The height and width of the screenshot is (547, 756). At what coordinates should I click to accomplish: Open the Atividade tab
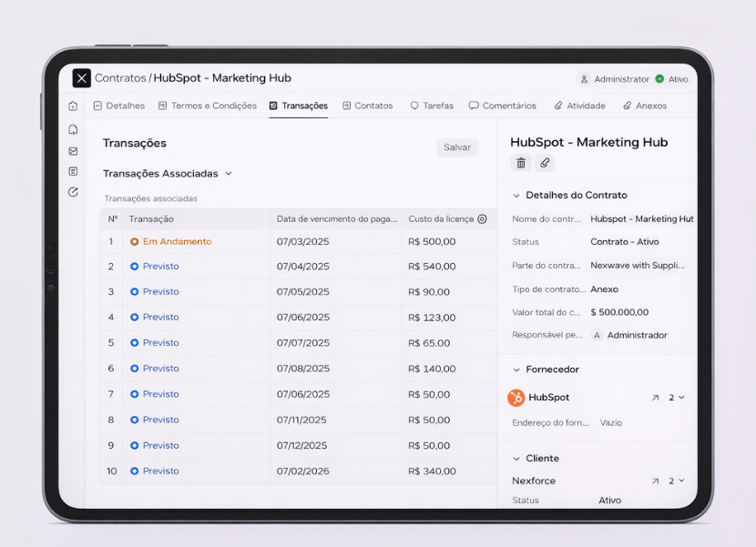point(579,106)
